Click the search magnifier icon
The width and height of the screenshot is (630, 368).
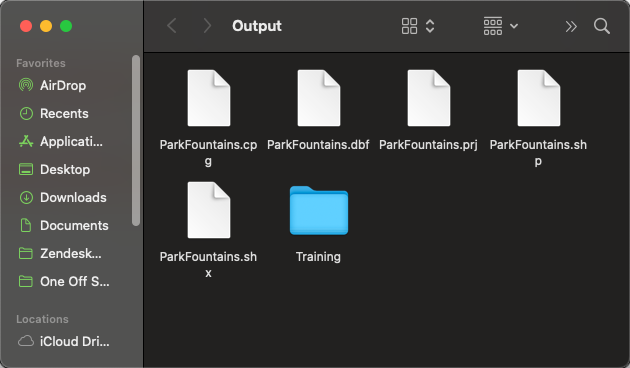(x=601, y=26)
